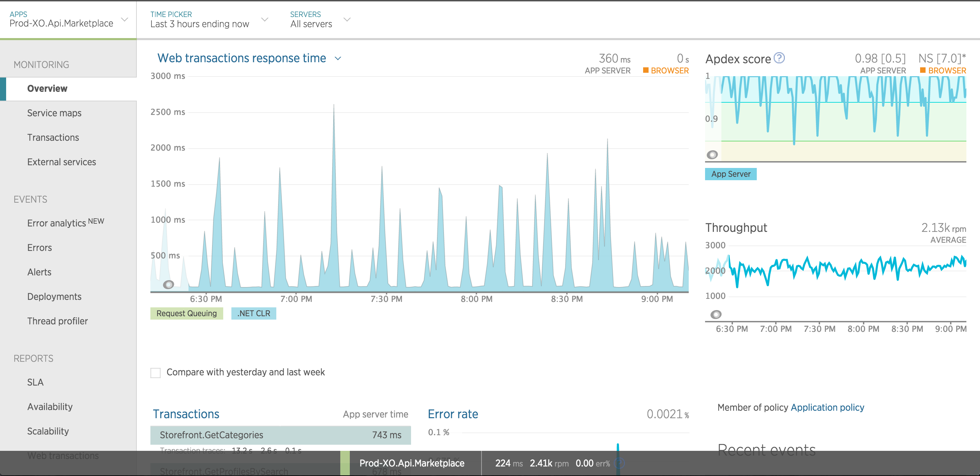Go to Errors in Events section

(39, 248)
